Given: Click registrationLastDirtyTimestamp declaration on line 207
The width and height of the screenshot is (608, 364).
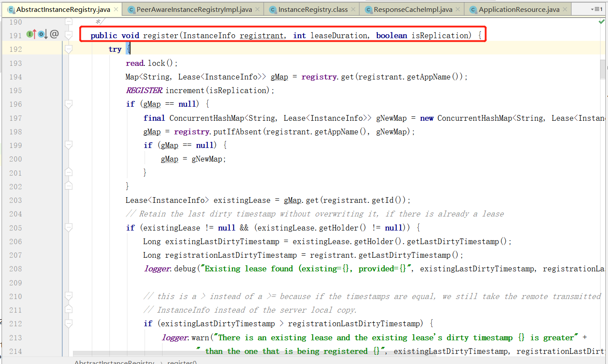Looking at the screenshot, I should 231,255.
